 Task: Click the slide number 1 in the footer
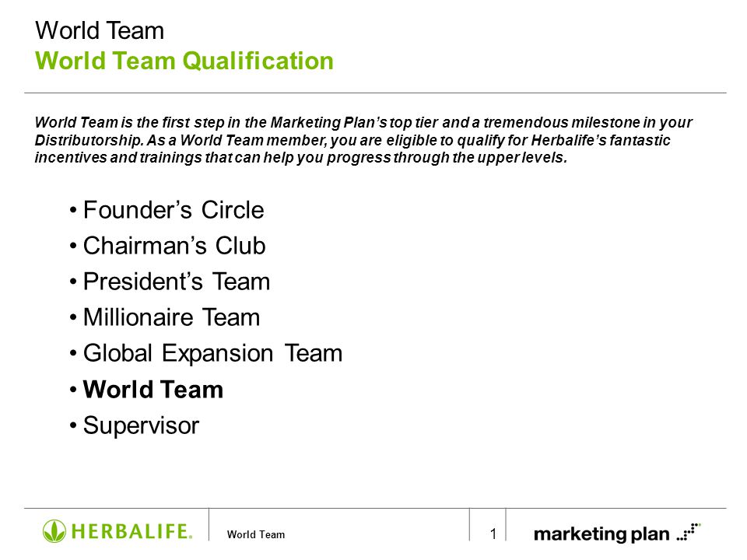[493, 534]
